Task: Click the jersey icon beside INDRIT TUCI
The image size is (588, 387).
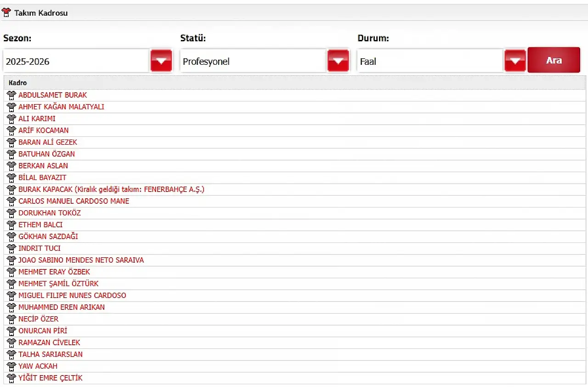Action: click(11, 248)
